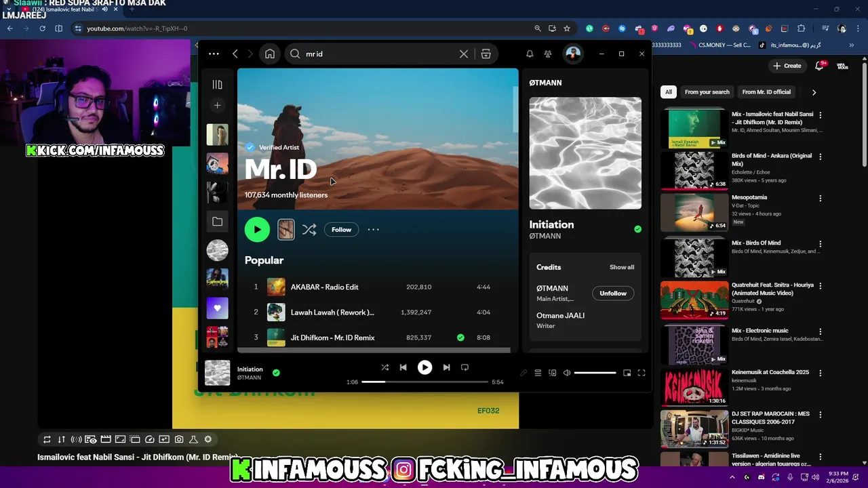
Task: Select Jit Dhifkom - Mr. ID Remix row
Action: tap(376, 338)
